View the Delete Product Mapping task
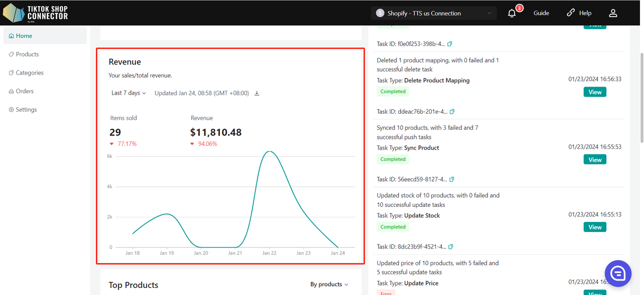644x295 pixels. click(595, 92)
